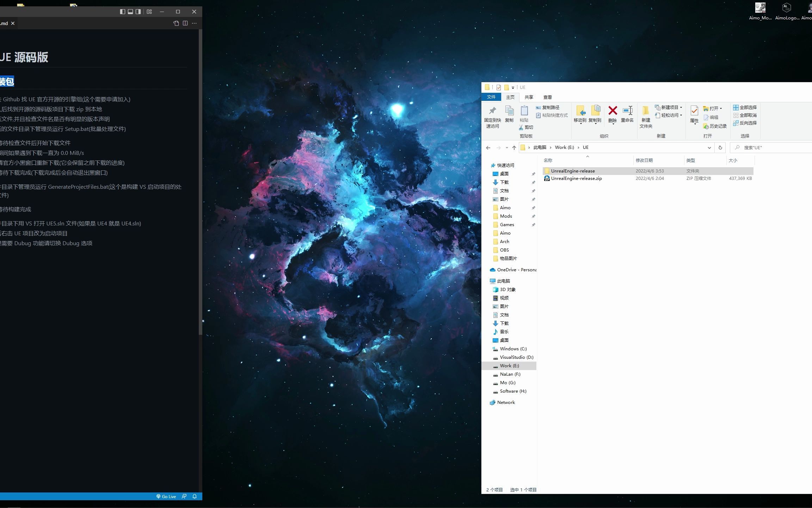The image size is (812, 508).
Task: Click Work (E:) in sidebar navigation
Action: [509, 365]
